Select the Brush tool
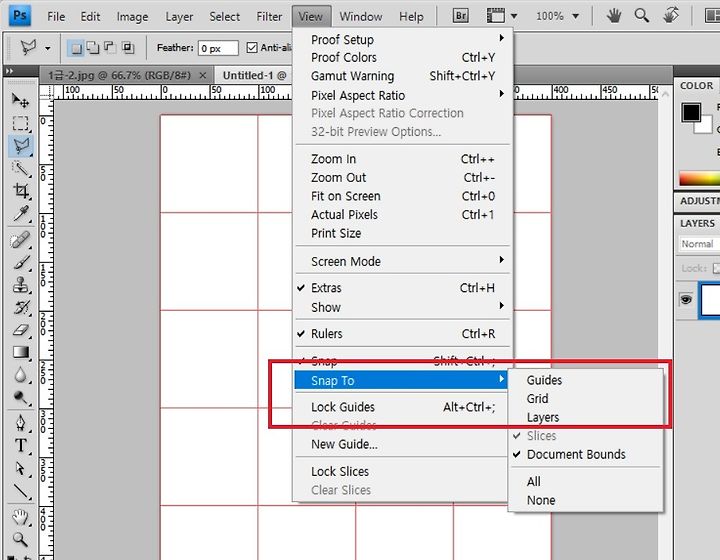This screenshot has height=560, width=720. pos(20,263)
